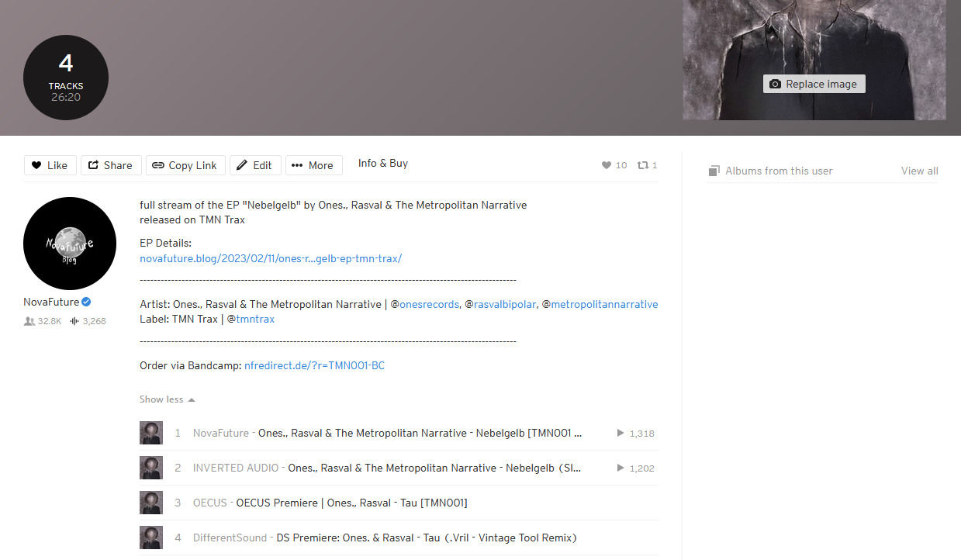Play the INVERTED AUDIO track with 1,202 plays
961x560 pixels.
coord(619,468)
